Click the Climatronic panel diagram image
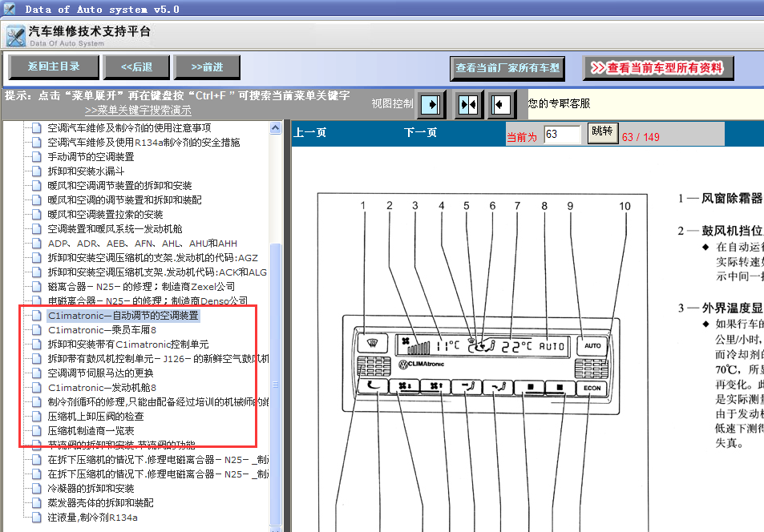 (x=483, y=363)
